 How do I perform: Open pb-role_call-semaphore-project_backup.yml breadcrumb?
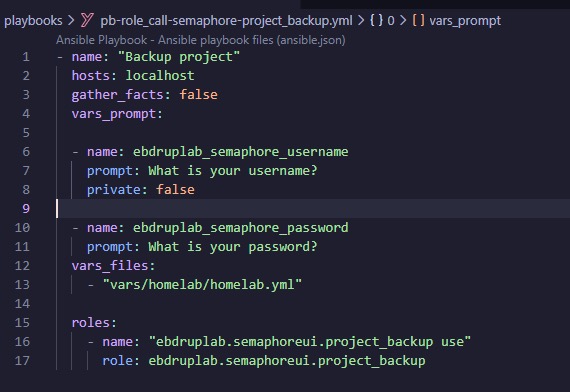pyautogui.click(x=226, y=21)
